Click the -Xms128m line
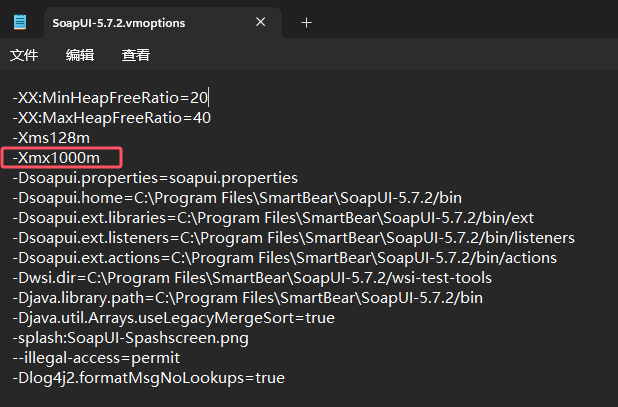The height and width of the screenshot is (407, 618). tap(51, 138)
